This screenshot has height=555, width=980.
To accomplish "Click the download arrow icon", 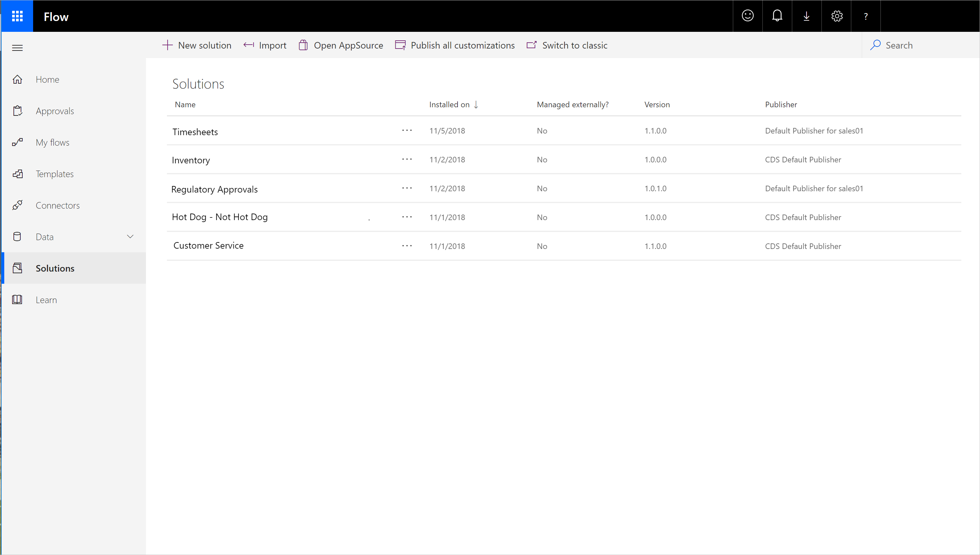I will point(806,16).
